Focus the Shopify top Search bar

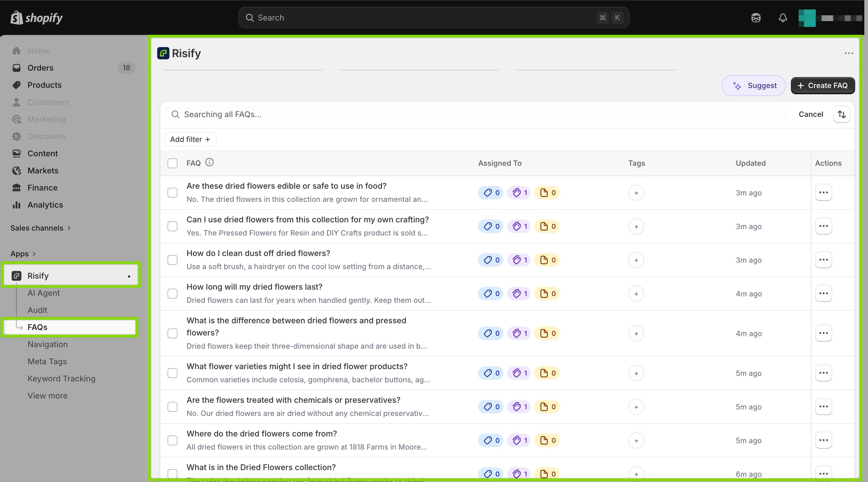click(434, 17)
